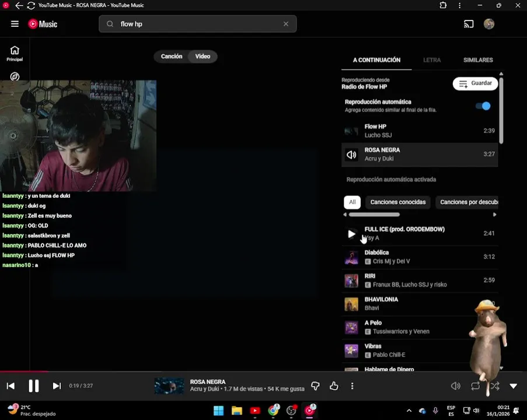Show hidden tray icons chevron
The width and height of the screenshot is (527, 420).
click(x=409, y=410)
